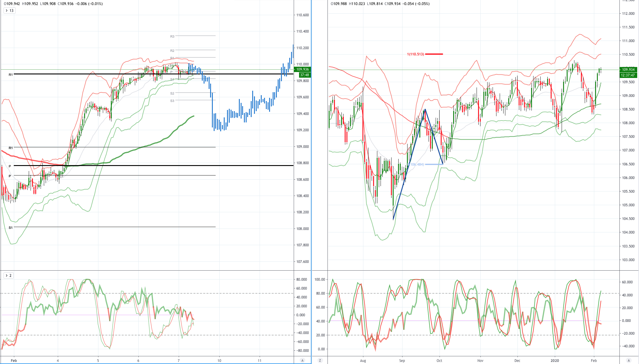This screenshot has width=639, height=364.
Task: Select the R3 pivot label
Action: tap(172, 36)
